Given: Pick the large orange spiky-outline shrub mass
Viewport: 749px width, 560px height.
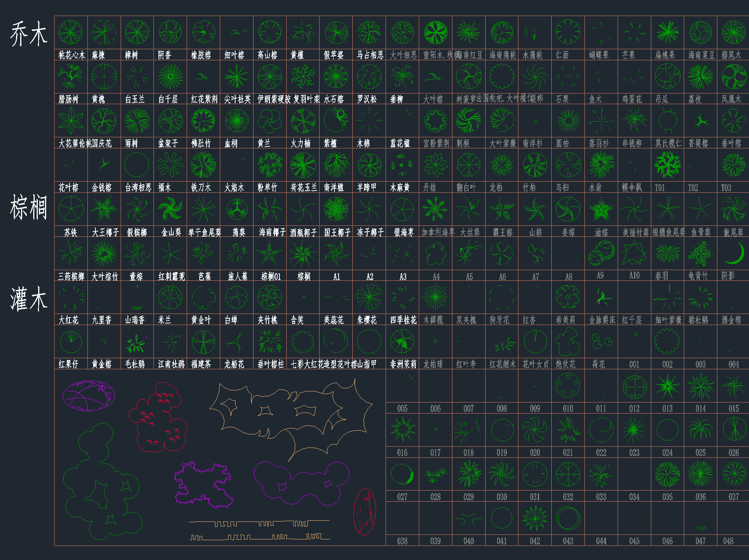Looking at the screenshot, I should point(291,420).
